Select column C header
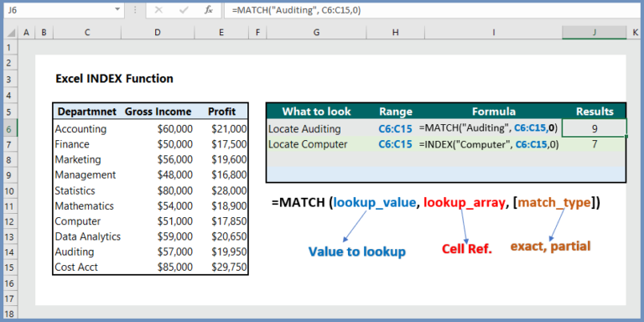644x322 pixels. click(x=87, y=33)
